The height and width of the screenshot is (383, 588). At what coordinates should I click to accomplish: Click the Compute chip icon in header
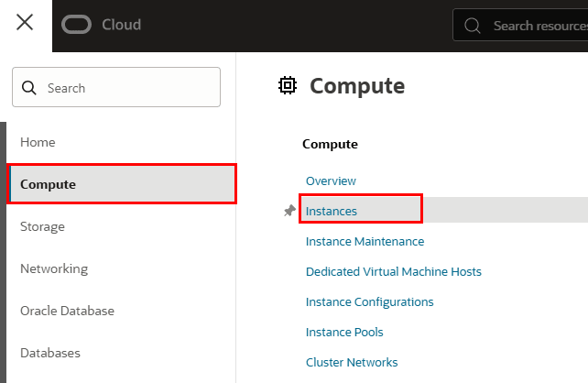(x=289, y=86)
